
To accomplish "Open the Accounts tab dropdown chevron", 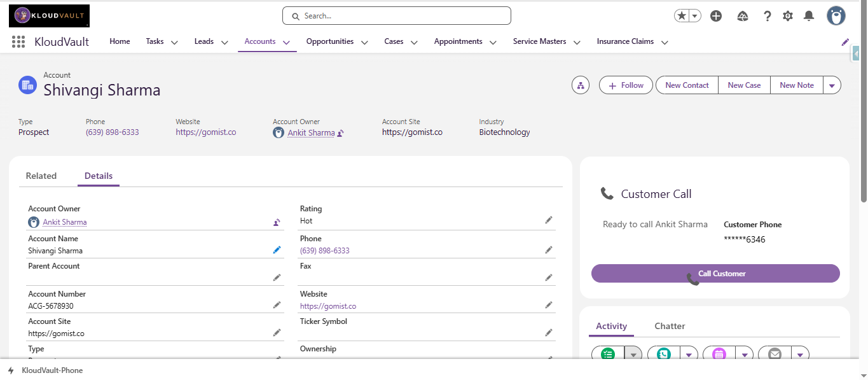I will point(286,43).
